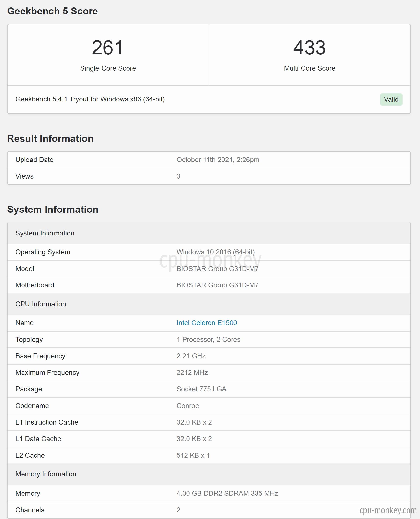Viewport: 420px width, 519px height.
Task: Select the views count value 3
Action: (x=178, y=176)
